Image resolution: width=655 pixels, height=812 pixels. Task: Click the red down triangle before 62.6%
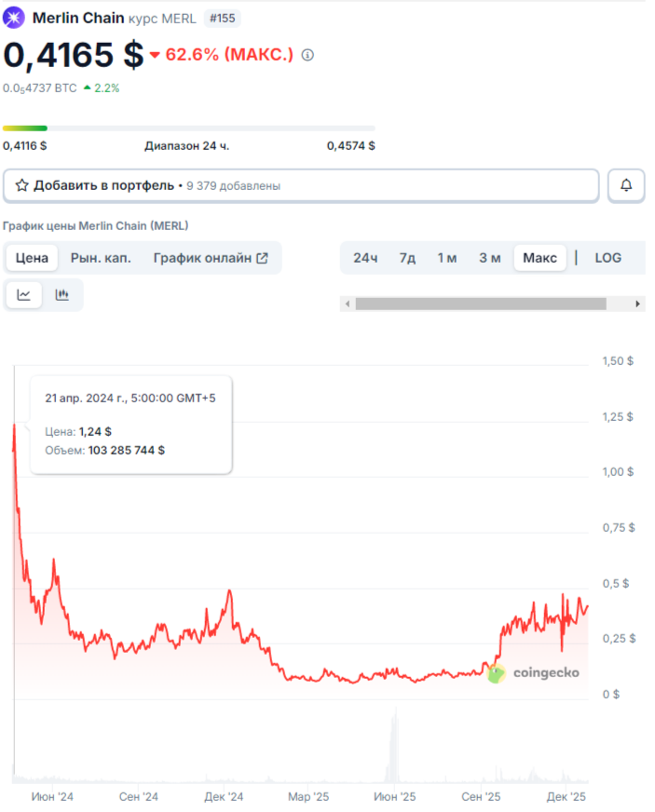click(155, 55)
